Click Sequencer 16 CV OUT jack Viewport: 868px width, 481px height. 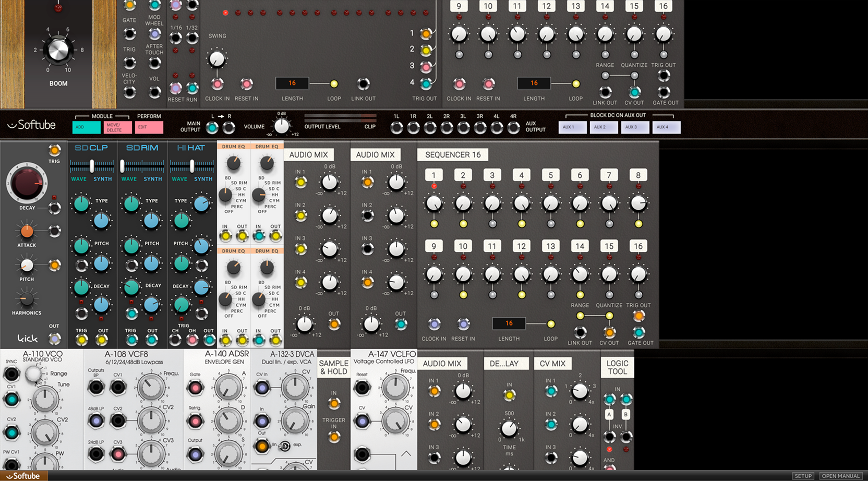(x=609, y=332)
